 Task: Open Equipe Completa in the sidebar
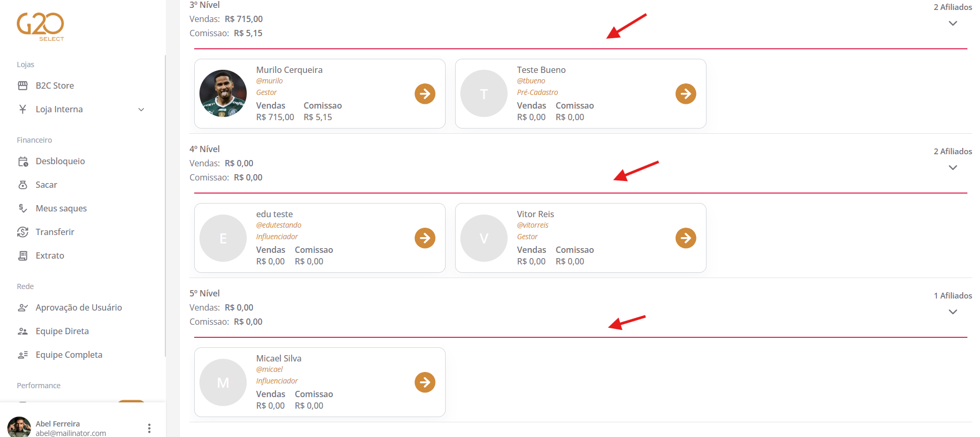(69, 355)
